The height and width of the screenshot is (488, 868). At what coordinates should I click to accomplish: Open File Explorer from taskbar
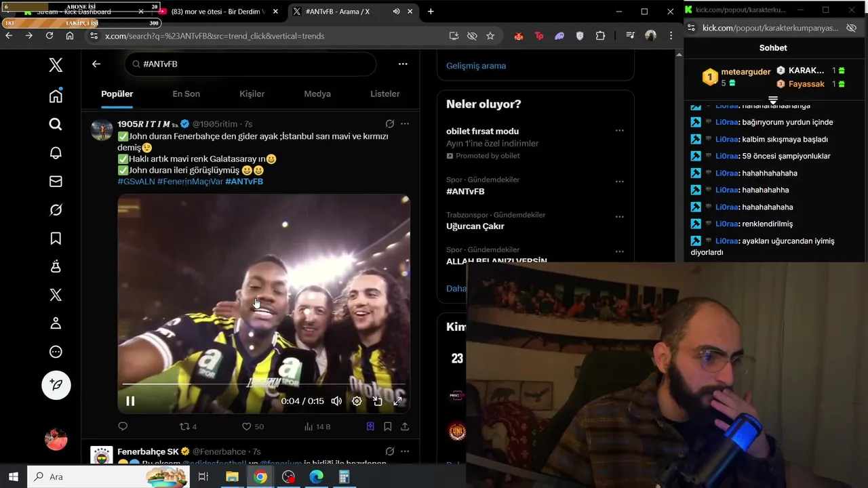coord(232,477)
